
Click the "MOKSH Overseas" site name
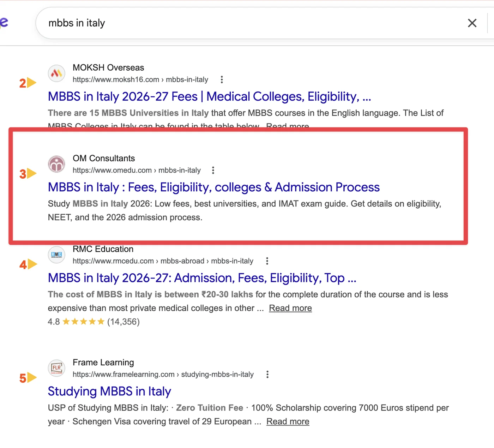tap(108, 67)
